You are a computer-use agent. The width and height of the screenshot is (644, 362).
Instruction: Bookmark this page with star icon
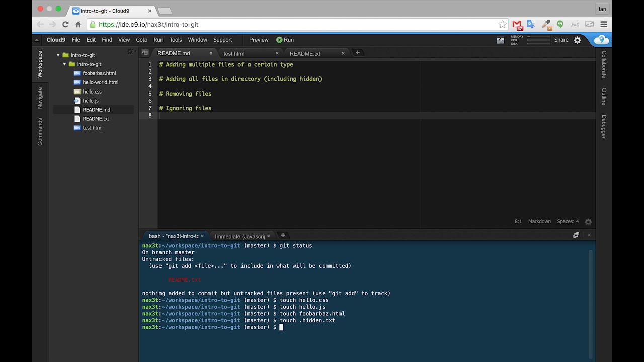(x=502, y=24)
